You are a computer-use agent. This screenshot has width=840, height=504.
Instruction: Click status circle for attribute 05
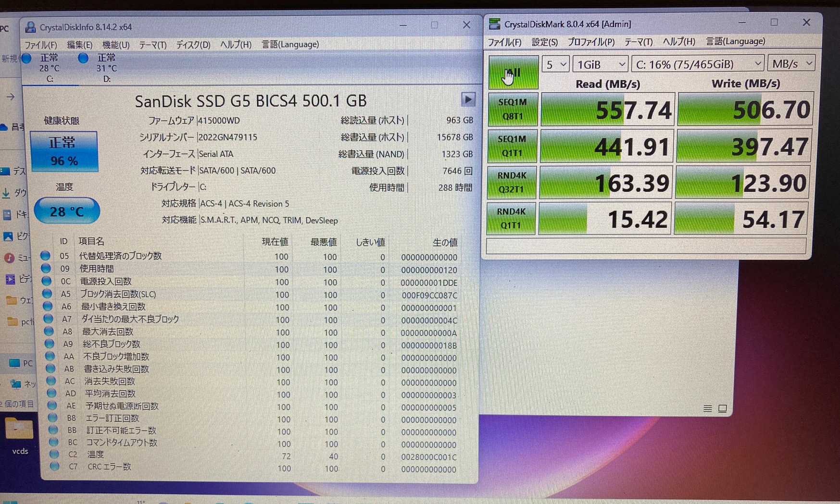point(45,256)
